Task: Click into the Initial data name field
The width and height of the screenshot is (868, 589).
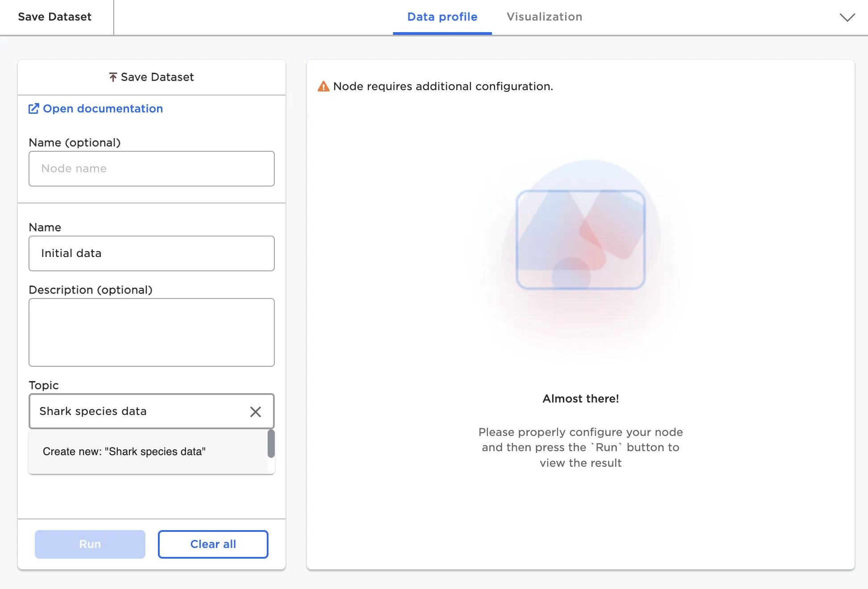Action: [151, 253]
